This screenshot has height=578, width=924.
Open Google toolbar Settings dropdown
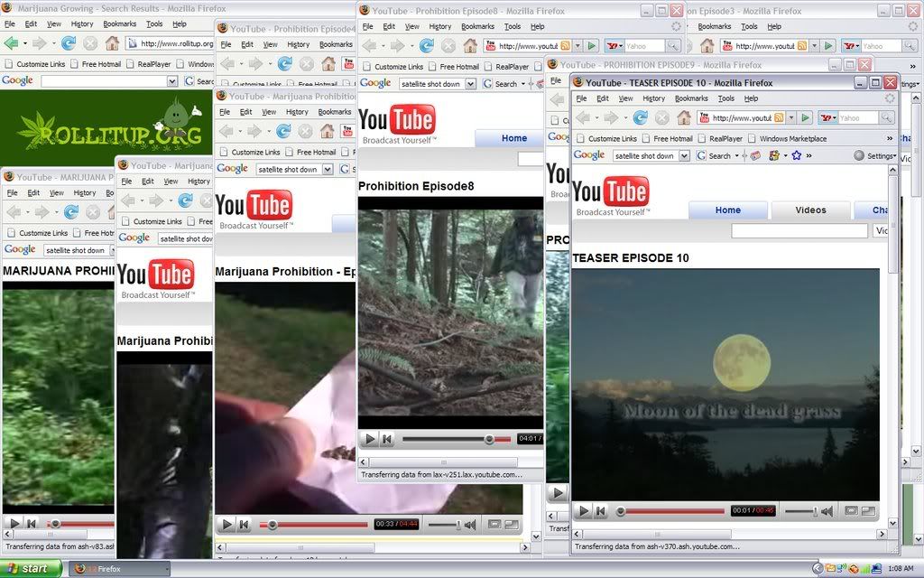click(x=875, y=155)
